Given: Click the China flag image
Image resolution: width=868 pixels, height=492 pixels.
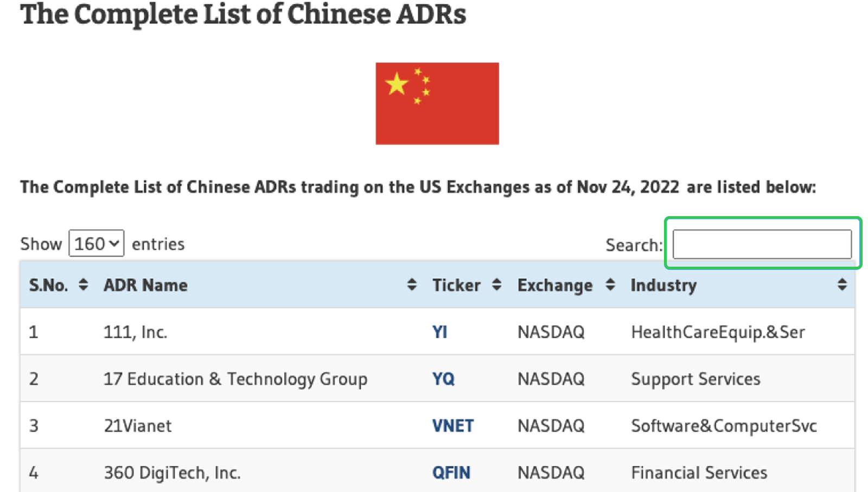Looking at the screenshot, I should [x=437, y=103].
